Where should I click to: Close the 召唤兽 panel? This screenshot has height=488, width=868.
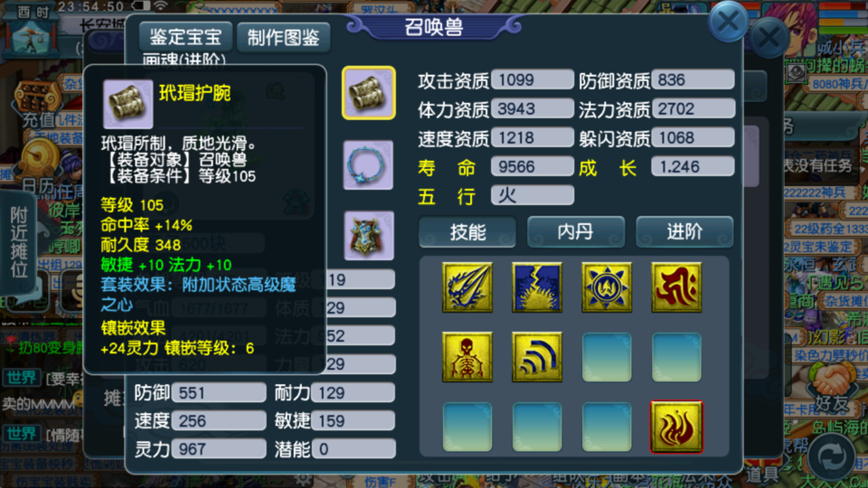click(729, 22)
